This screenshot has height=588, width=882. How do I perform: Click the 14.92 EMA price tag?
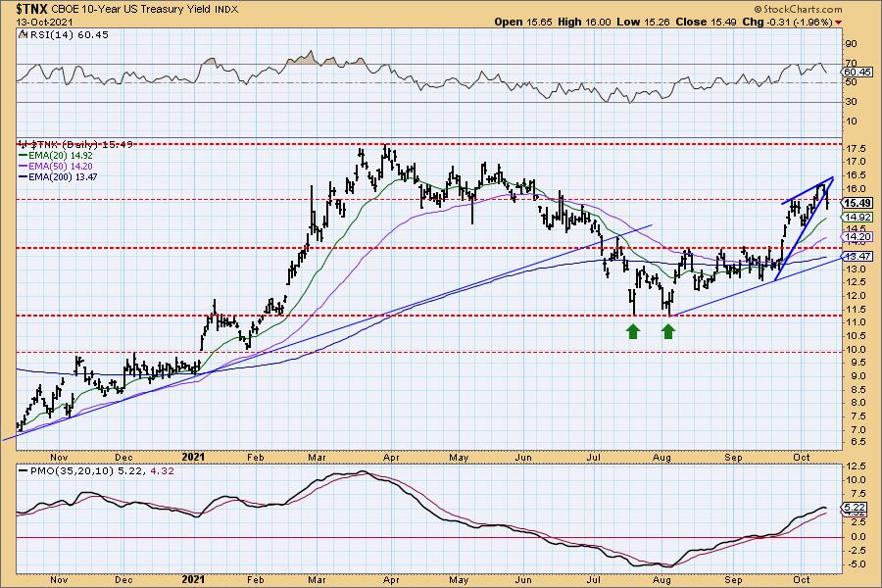(858, 218)
